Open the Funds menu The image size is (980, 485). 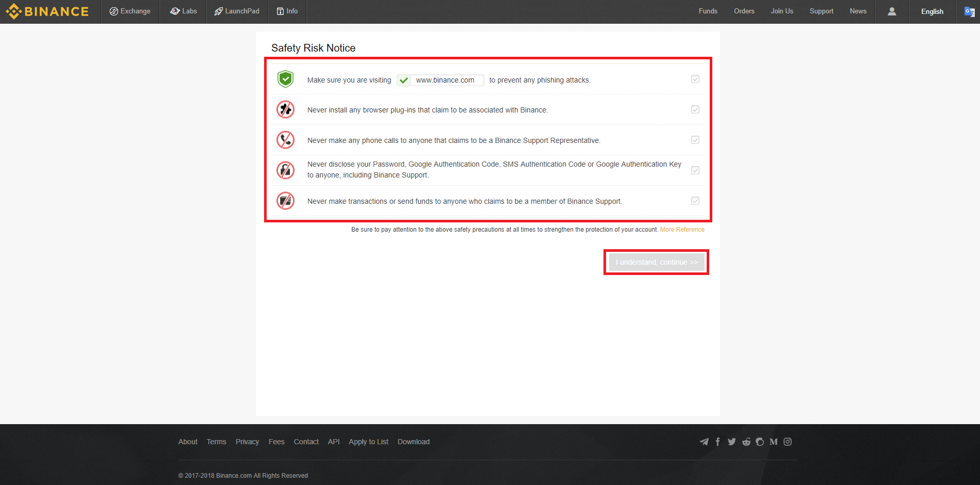point(708,11)
